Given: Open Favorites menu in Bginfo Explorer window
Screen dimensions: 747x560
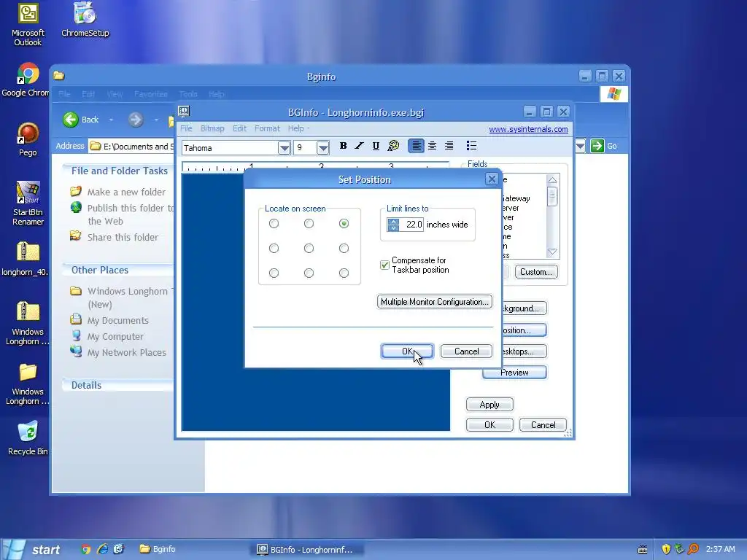Looking at the screenshot, I should [150, 94].
